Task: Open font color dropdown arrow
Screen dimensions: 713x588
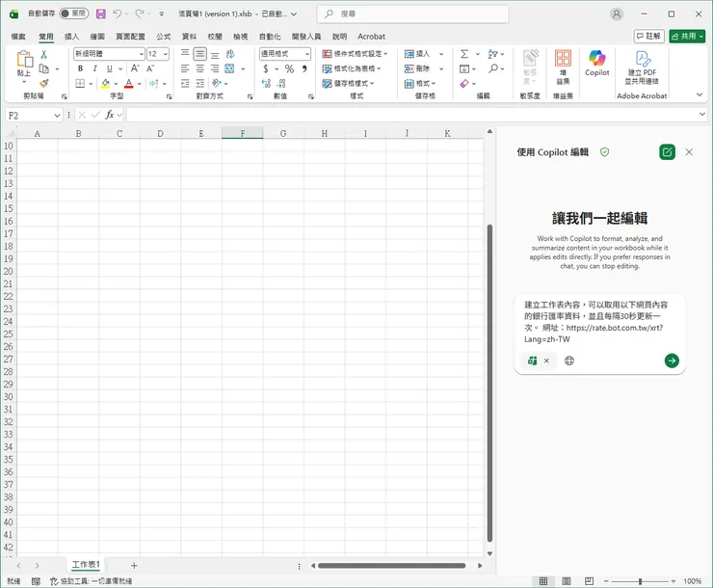Action: click(139, 84)
